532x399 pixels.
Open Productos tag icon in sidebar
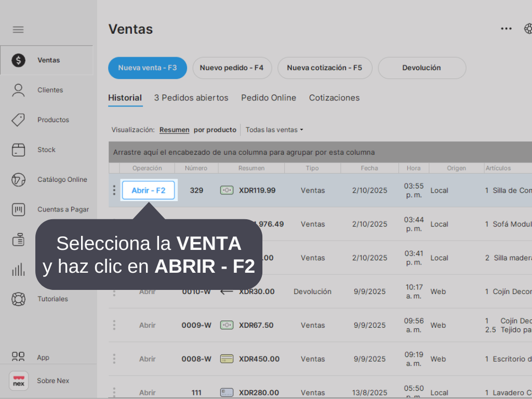(18, 120)
